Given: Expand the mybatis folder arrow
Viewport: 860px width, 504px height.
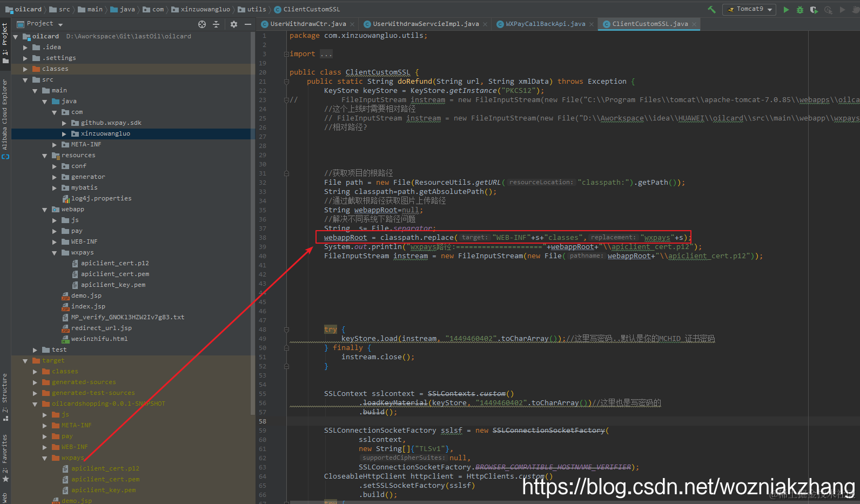Looking at the screenshot, I should [55, 188].
